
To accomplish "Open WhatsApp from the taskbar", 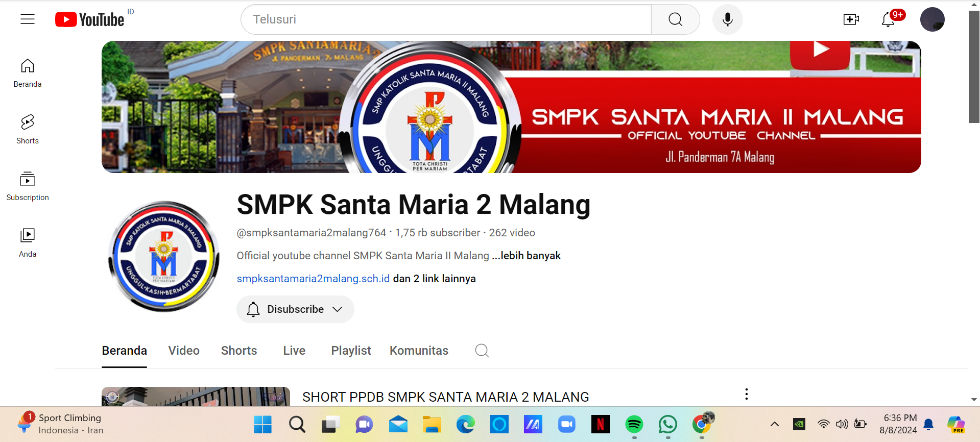I will 667,424.
